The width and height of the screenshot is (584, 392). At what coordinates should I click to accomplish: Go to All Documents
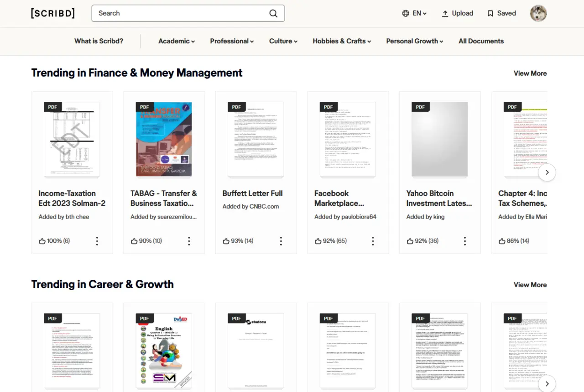coord(481,41)
